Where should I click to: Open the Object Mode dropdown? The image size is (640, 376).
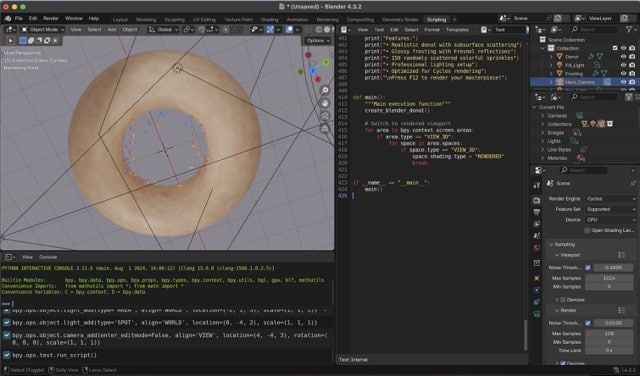tap(42, 29)
